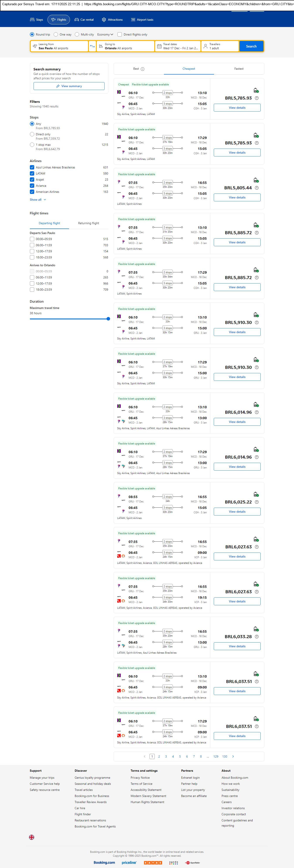Open Car rental from the top navigation
The image size is (294, 868).
pyautogui.click(x=84, y=20)
